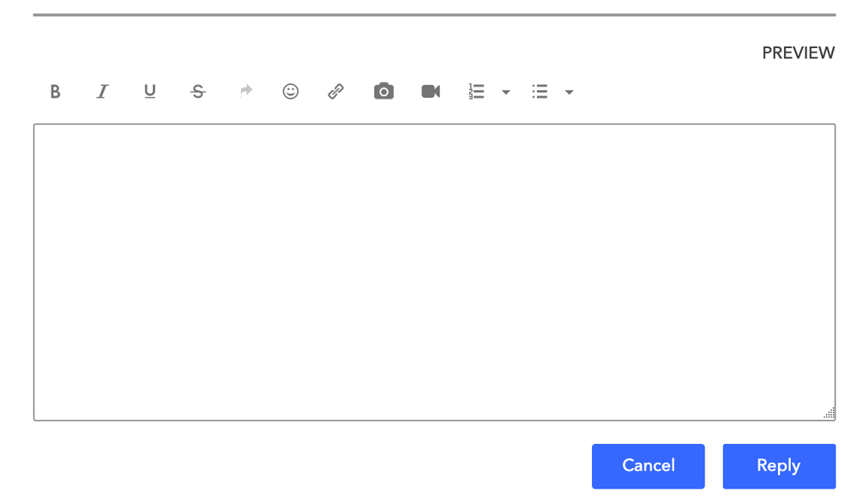Toggle bold on for new text
The image size is (857, 504).
point(54,92)
